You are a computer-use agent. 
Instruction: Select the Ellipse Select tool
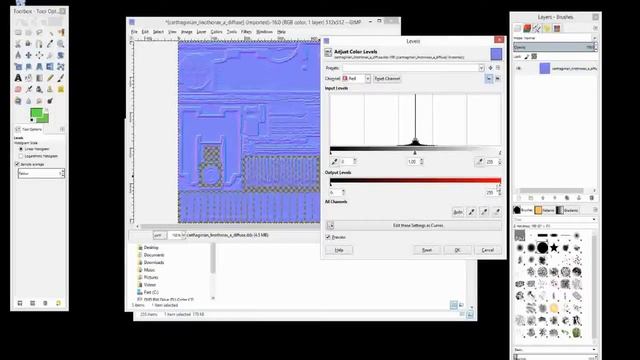pyautogui.click(x=29, y=33)
